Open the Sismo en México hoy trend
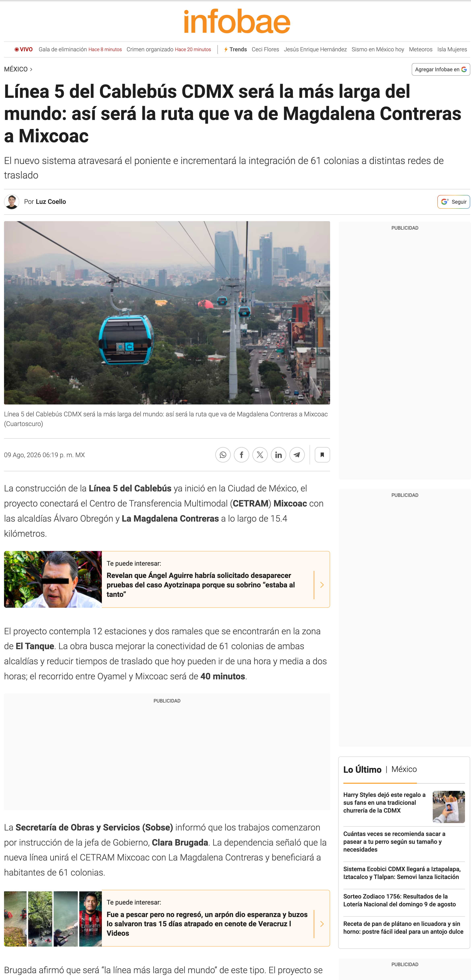 [x=378, y=50]
